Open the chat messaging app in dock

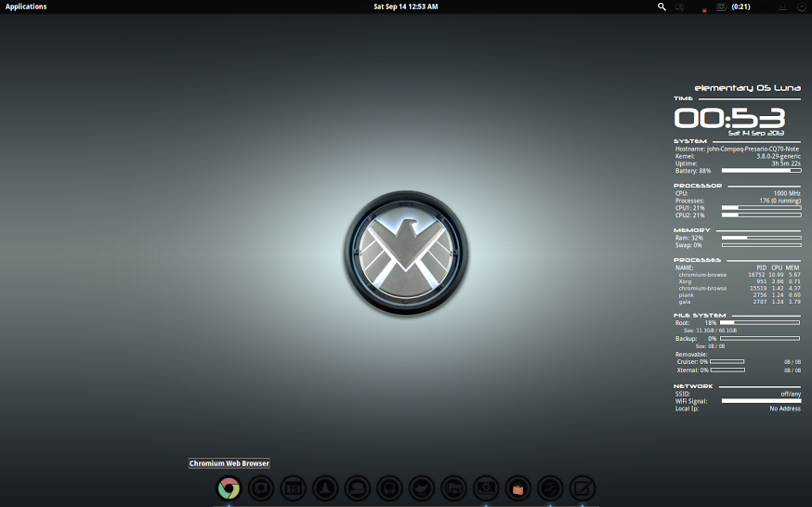tap(260, 487)
